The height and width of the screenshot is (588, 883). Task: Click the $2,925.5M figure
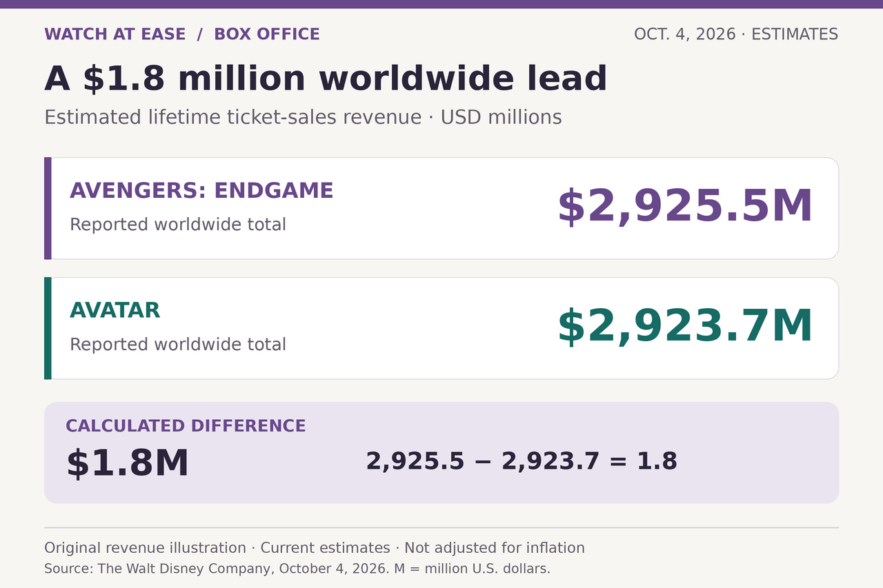click(685, 207)
